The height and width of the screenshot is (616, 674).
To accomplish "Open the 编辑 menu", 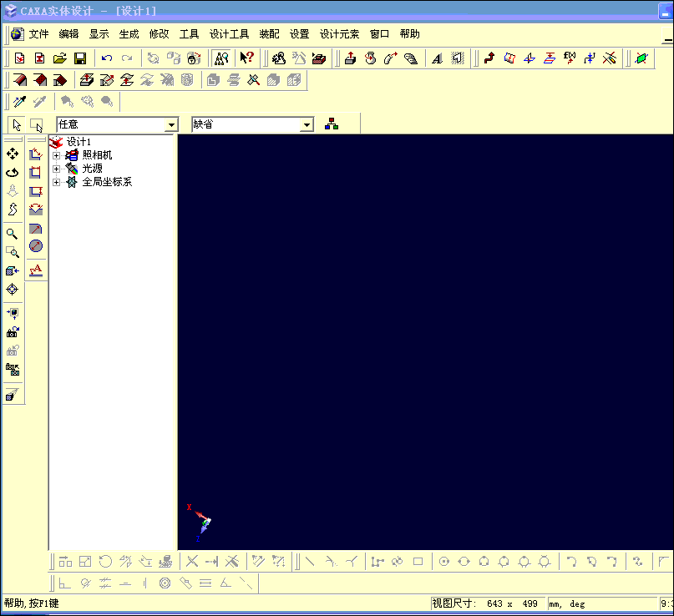I will (68, 34).
